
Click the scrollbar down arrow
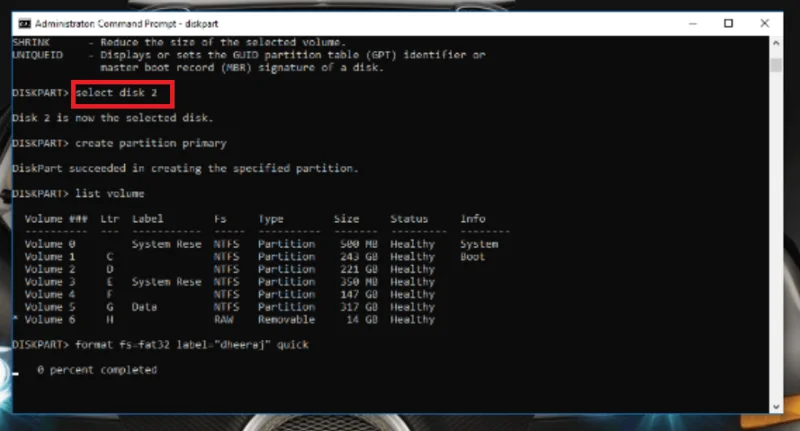(x=776, y=407)
